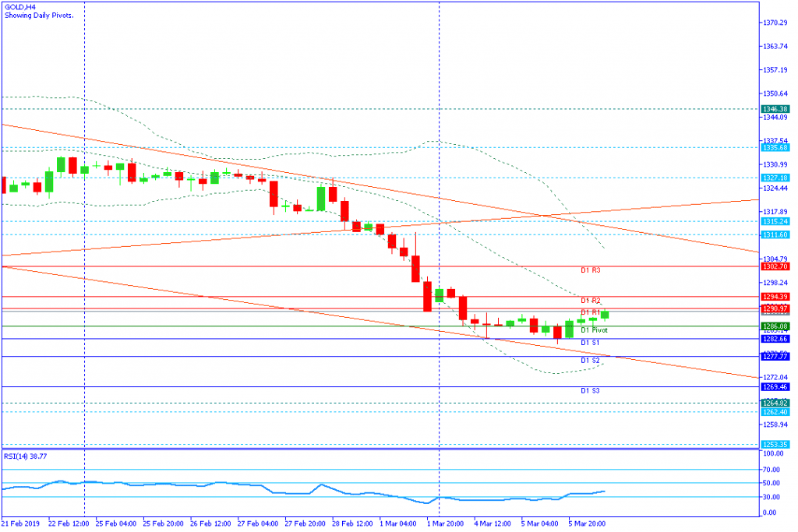The height and width of the screenshot is (532, 798).
Task: Click the GOLD,H4 chart title
Action: pyautogui.click(x=19, y=7)
